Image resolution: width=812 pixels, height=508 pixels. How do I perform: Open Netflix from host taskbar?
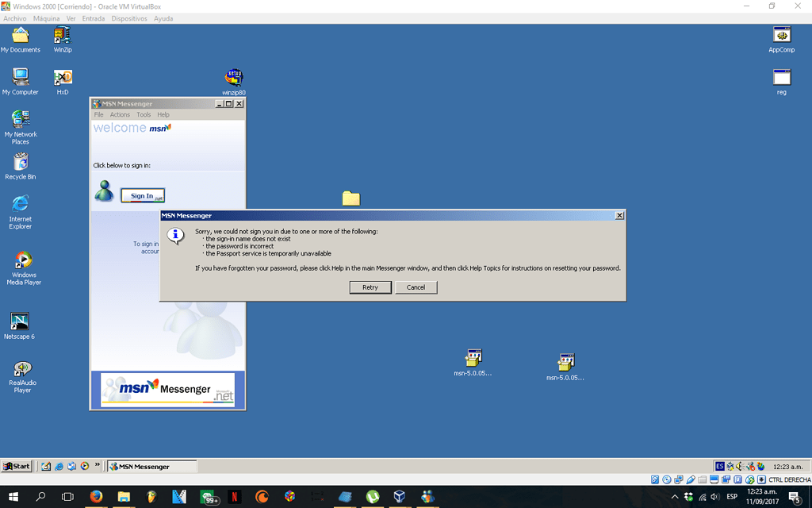coord(234,497)
